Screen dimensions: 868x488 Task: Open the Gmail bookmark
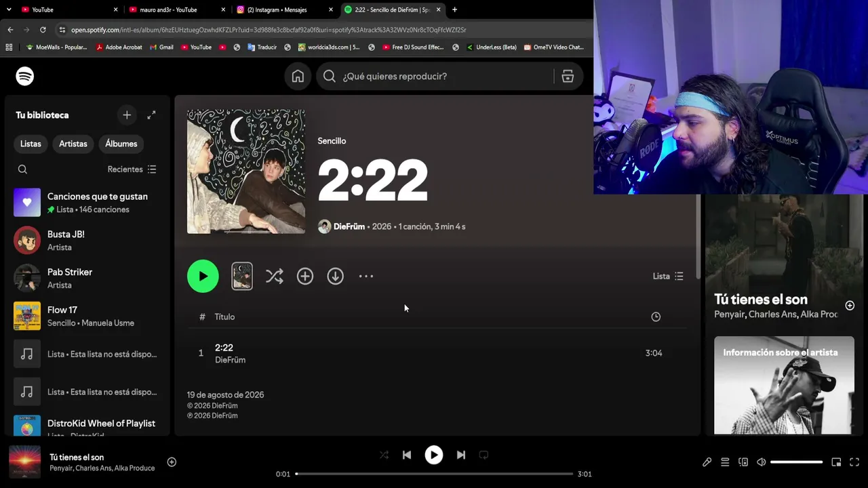click(161, 47)
